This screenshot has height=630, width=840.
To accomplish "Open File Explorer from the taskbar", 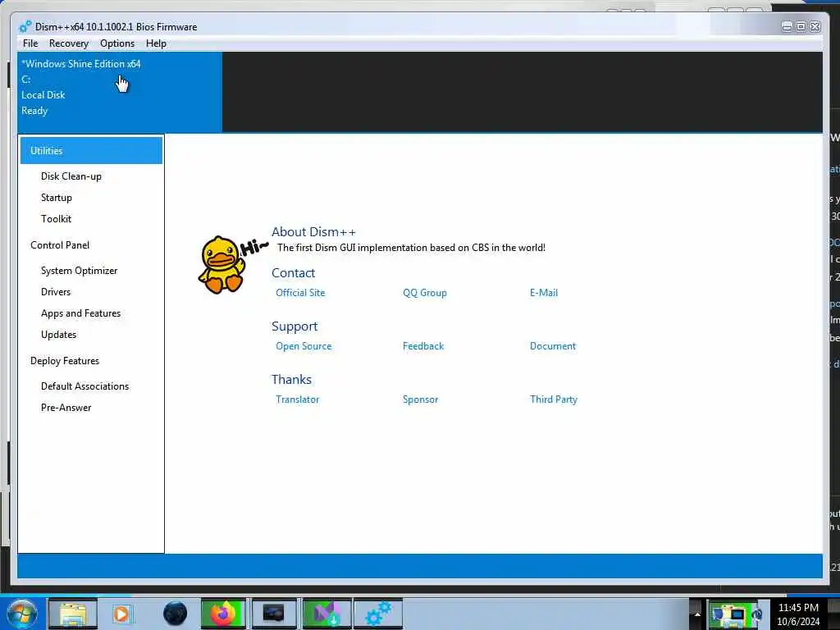I will 73,614.
